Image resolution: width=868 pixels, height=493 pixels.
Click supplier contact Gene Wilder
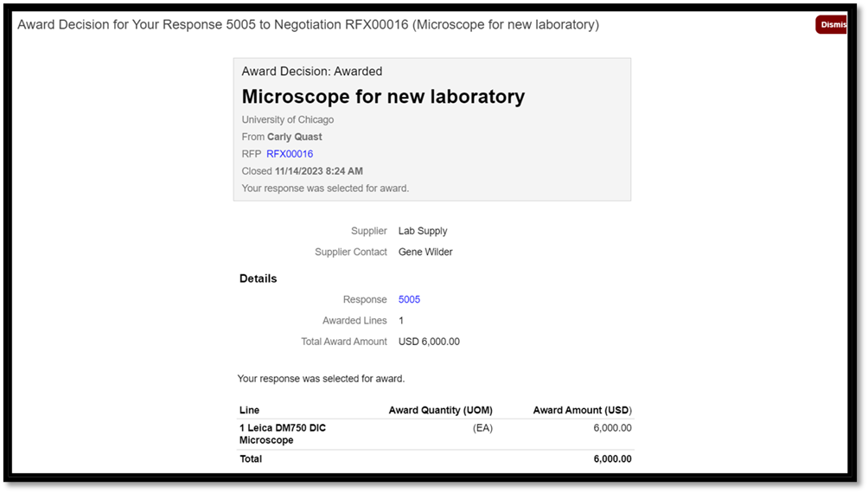425,252
